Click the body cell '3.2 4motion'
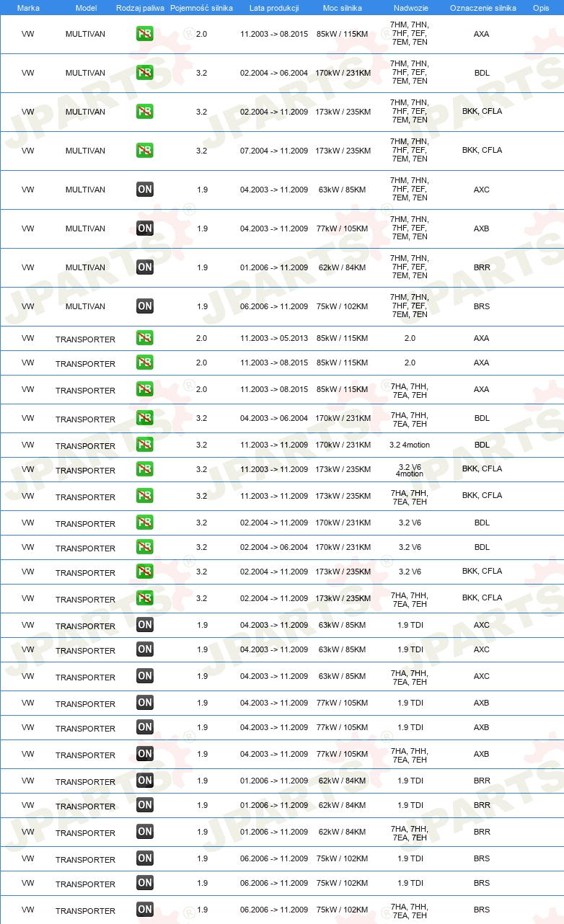This screenshot has height=924, width=564. click(410, 445)
